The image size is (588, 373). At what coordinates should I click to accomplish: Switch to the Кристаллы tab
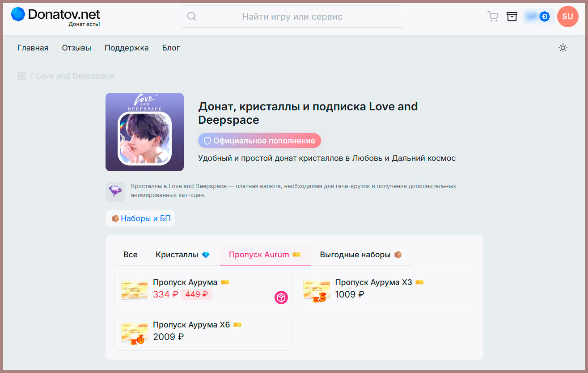click(x=182, y=255)
